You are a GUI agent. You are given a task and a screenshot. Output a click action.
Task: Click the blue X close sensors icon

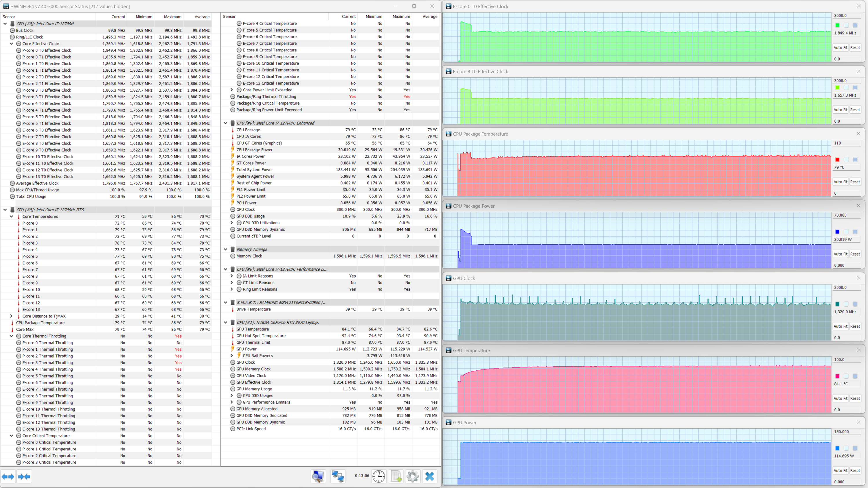coord(430,476)
